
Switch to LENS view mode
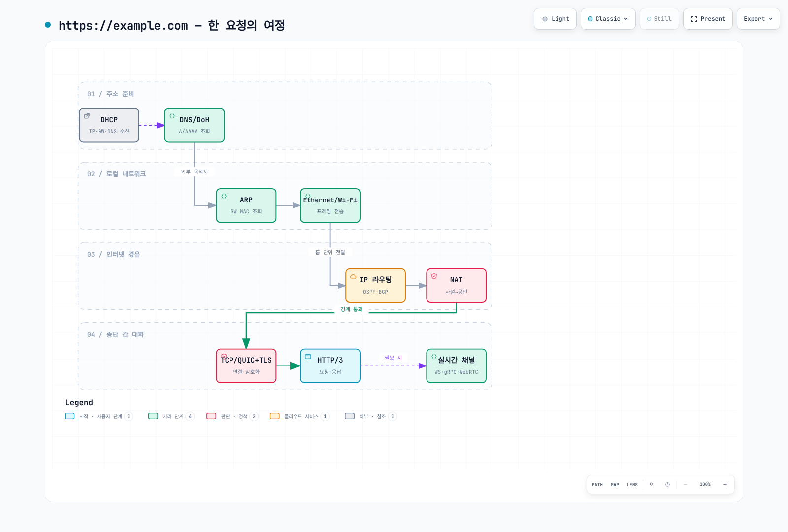click(632, 485)
